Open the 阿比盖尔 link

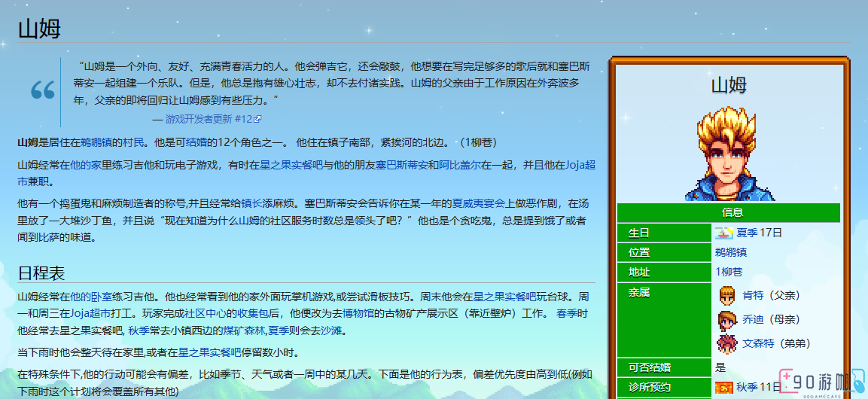[x=461, y=165]
